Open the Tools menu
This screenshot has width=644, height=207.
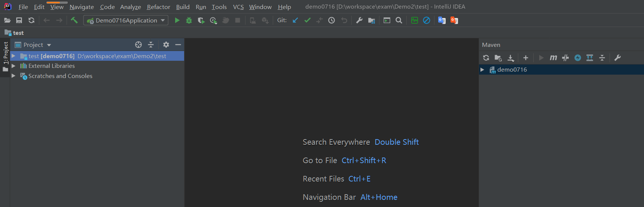pyautogui.click(x=219, y=7)
